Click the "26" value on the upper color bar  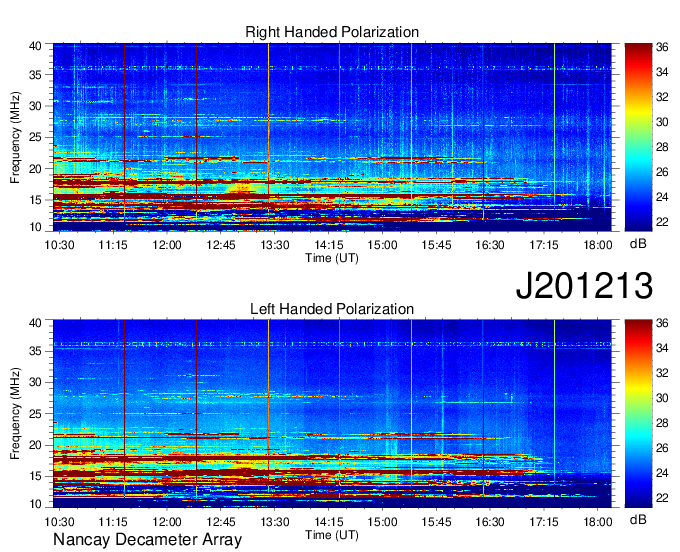662,172
